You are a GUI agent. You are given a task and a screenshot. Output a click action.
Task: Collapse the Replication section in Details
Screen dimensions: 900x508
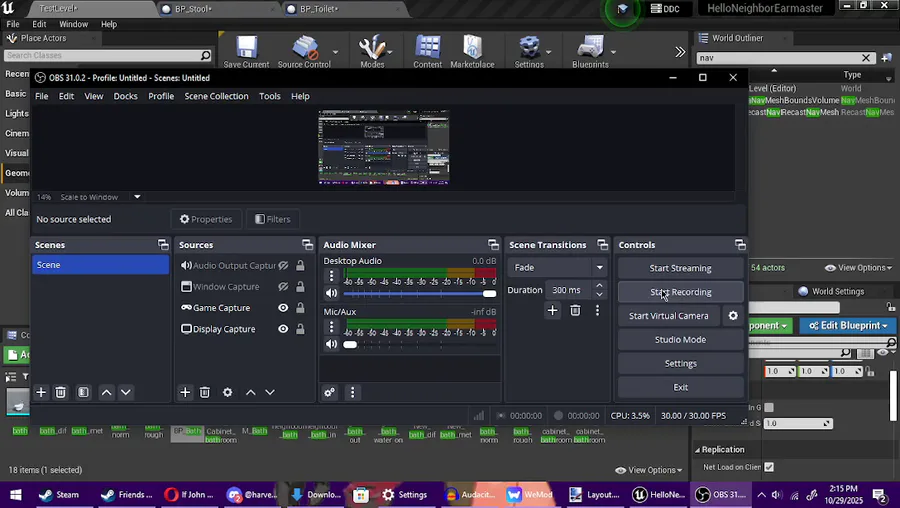click(697, 449)
